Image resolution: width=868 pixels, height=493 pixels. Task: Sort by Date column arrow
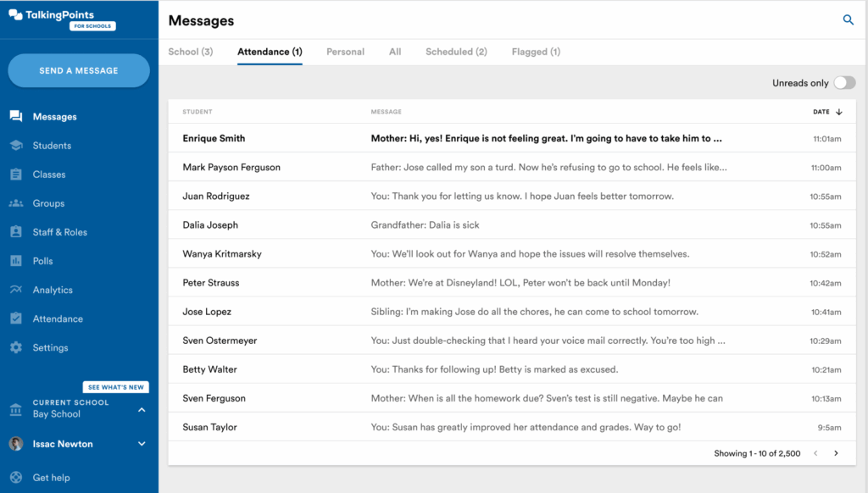[839, 112]
